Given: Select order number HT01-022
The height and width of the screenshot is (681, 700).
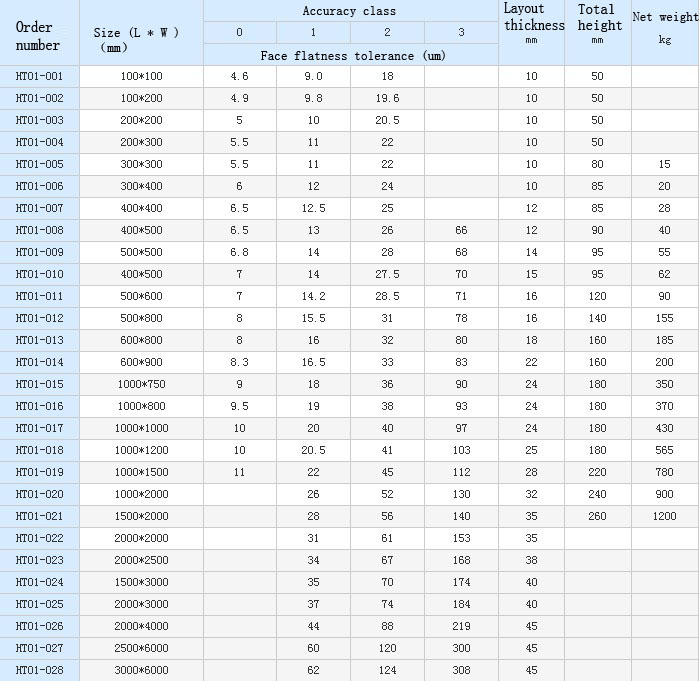Looking at the screenshot, I should tap(39, 538).
